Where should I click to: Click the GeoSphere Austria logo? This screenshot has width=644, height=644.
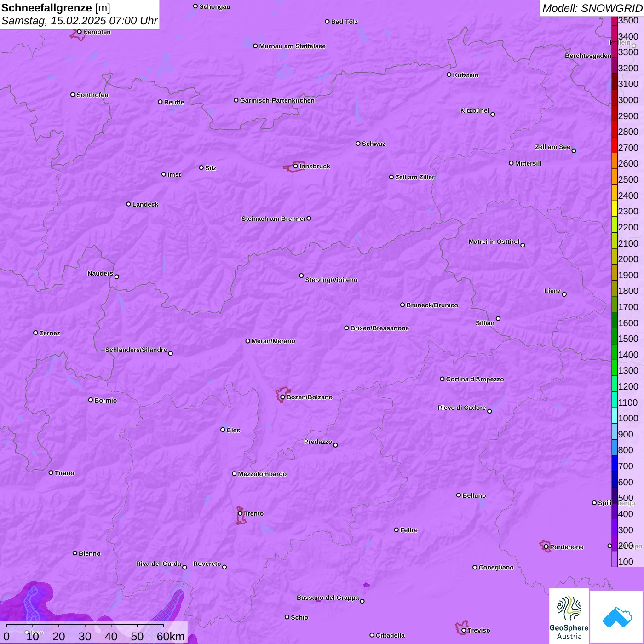click(569, 615)
